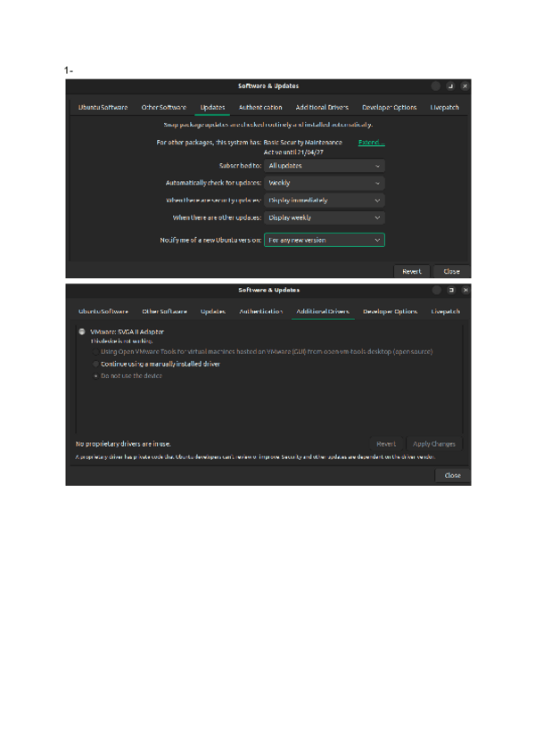Switch to Updates tab in lower window
The width and height of the screenshot is (535, 756).
point(213,311)
